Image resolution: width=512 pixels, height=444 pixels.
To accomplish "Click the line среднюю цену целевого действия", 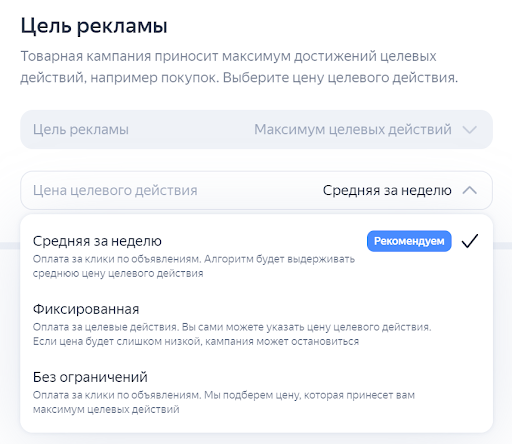I will (118, 273).
